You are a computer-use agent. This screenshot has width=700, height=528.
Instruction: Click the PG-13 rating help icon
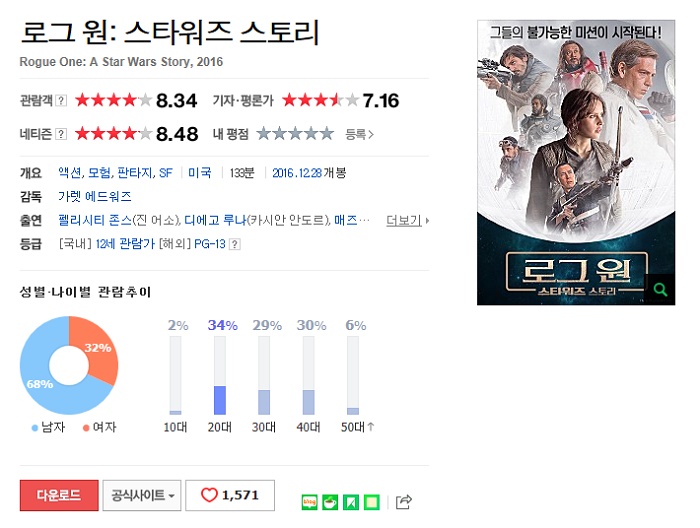coord(235,244)
